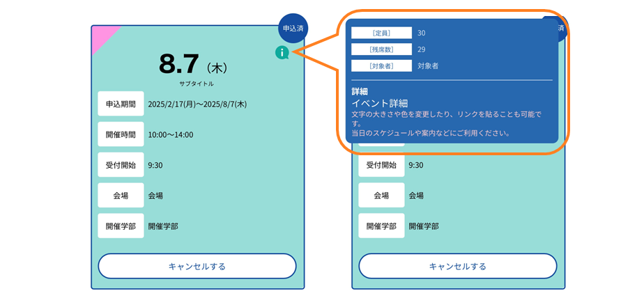Click the 会場 label box on the left card
This screenshot has width=644, height=307.
121,196
